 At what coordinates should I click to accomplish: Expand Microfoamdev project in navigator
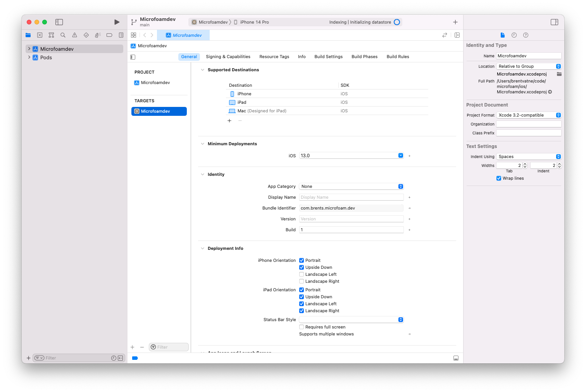[29, 49]
